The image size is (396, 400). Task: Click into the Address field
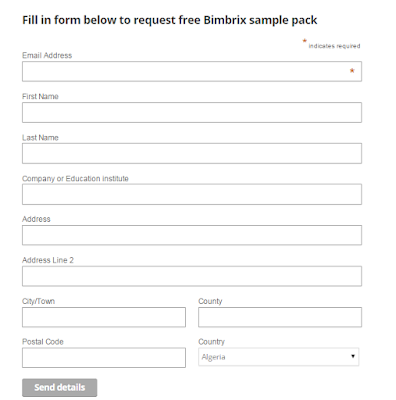(x=192, y=235)
